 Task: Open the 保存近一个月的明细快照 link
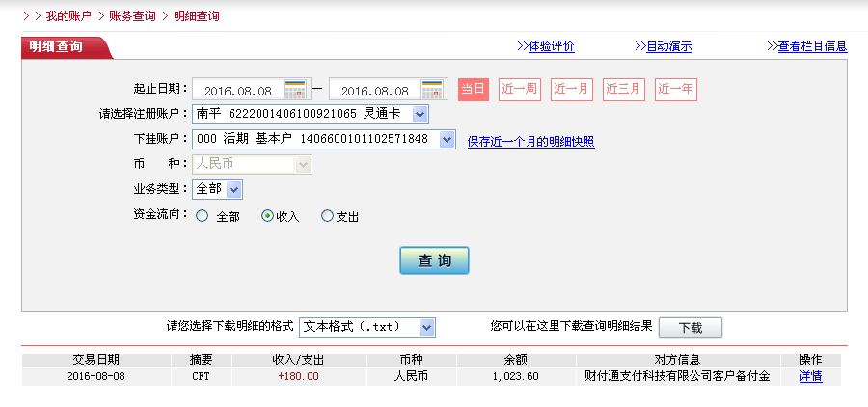point(530,142)
